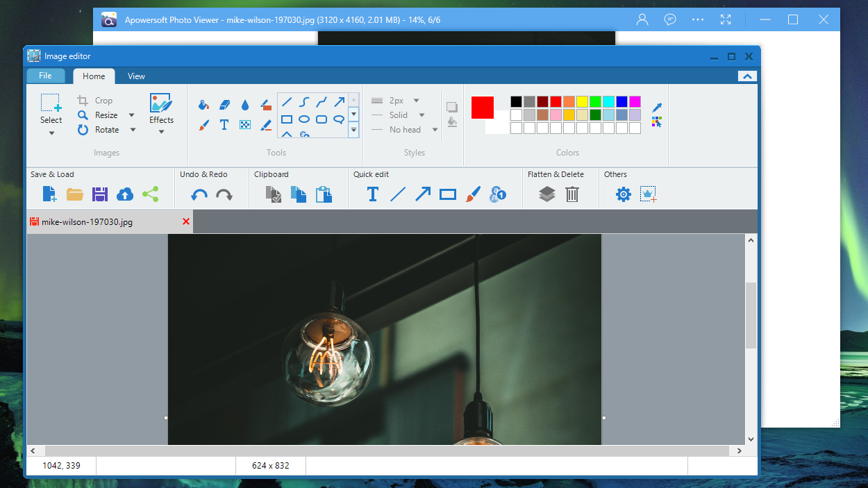
Task: Choose the ellipse shape
Action: (x=304, y=119)
